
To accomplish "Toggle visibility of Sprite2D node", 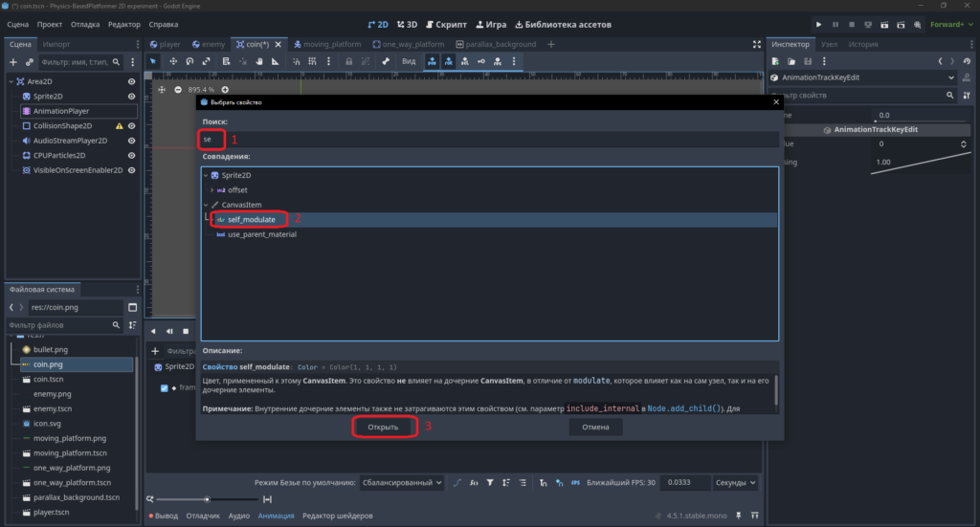I will pos(131,97).
